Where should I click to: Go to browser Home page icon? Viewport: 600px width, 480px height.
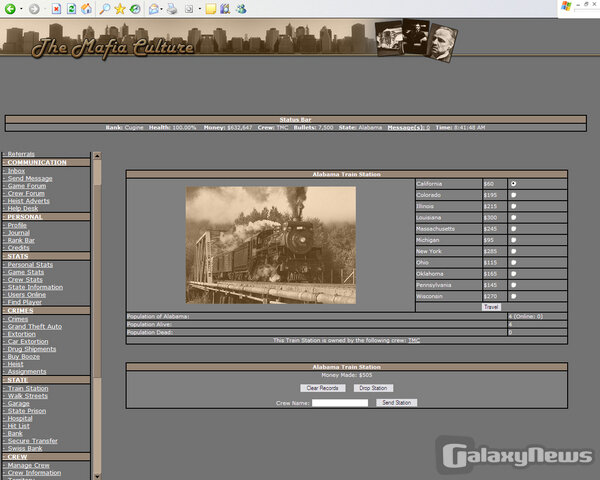87,9
